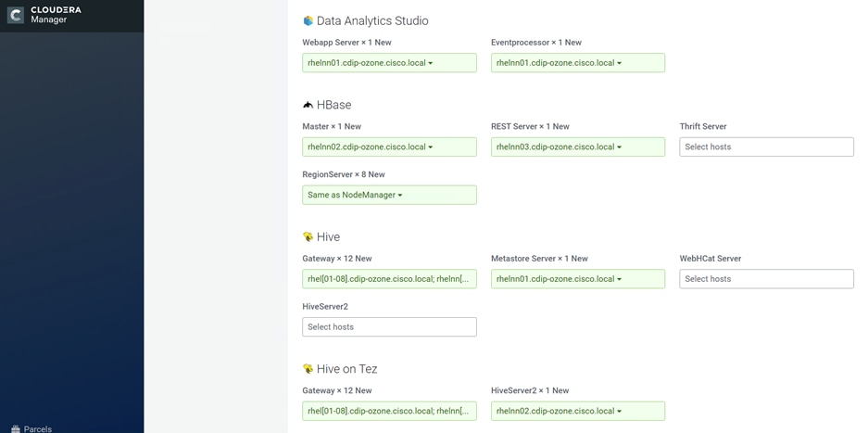Click the Hive bee icon

(308, 236)
